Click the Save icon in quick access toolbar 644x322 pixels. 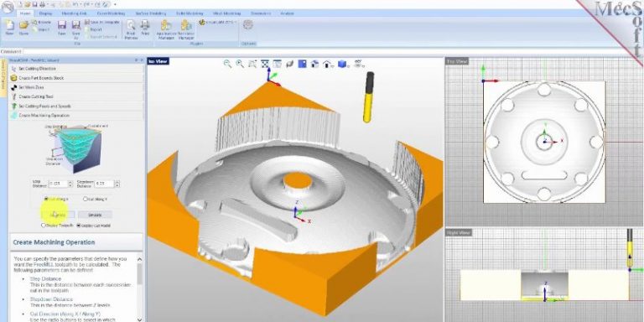pyautogui.click(x=36, y=4)
